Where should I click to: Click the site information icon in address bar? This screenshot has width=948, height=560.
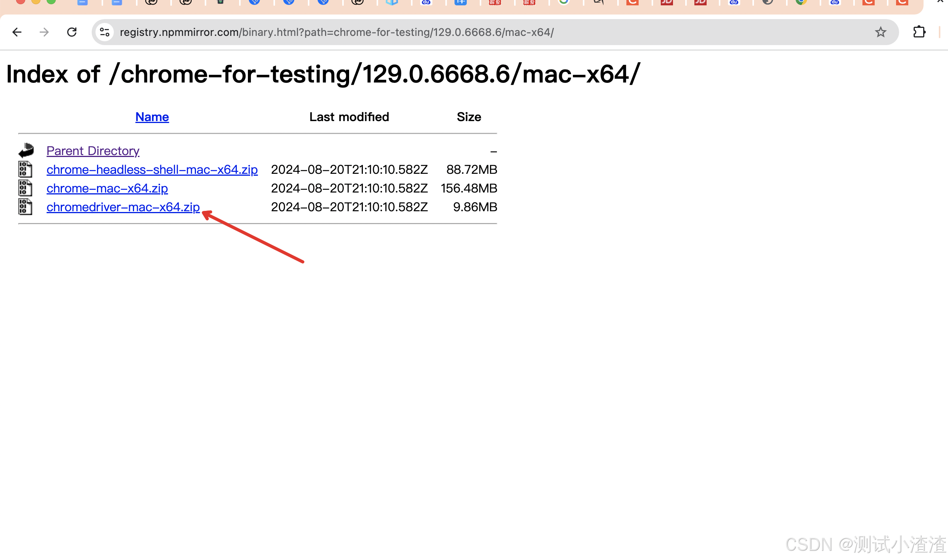tap(104, 32)
